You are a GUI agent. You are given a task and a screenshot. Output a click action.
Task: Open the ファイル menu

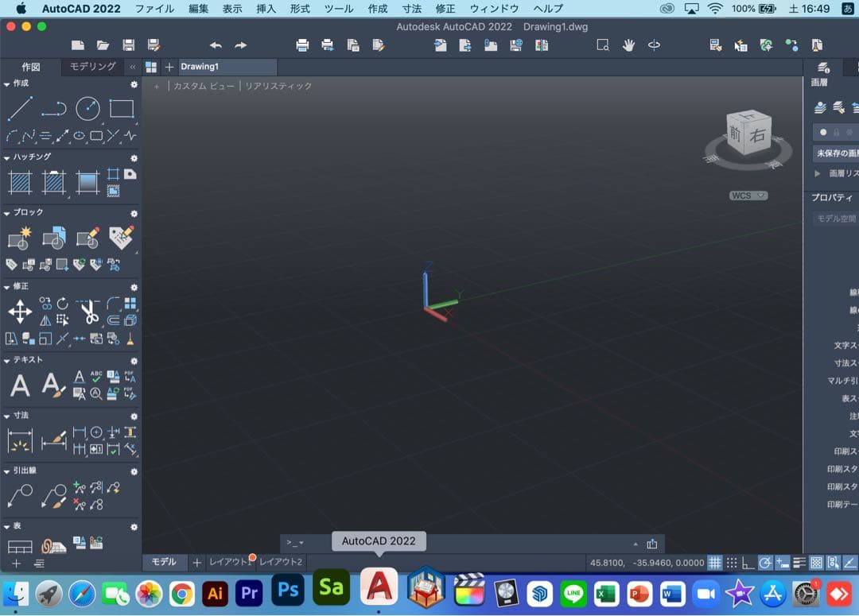154,9
